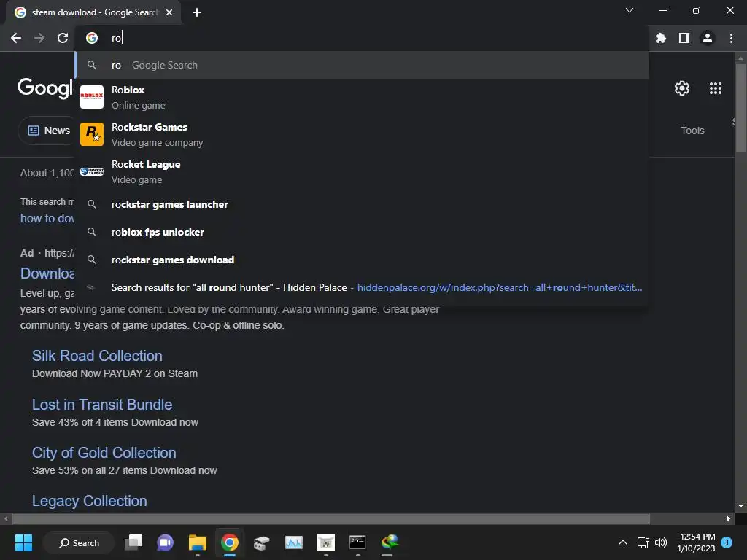Screen dimensions: 747x560
Task: Choose 'ro - Google Search' suggestion
Action: click(362, 65)
